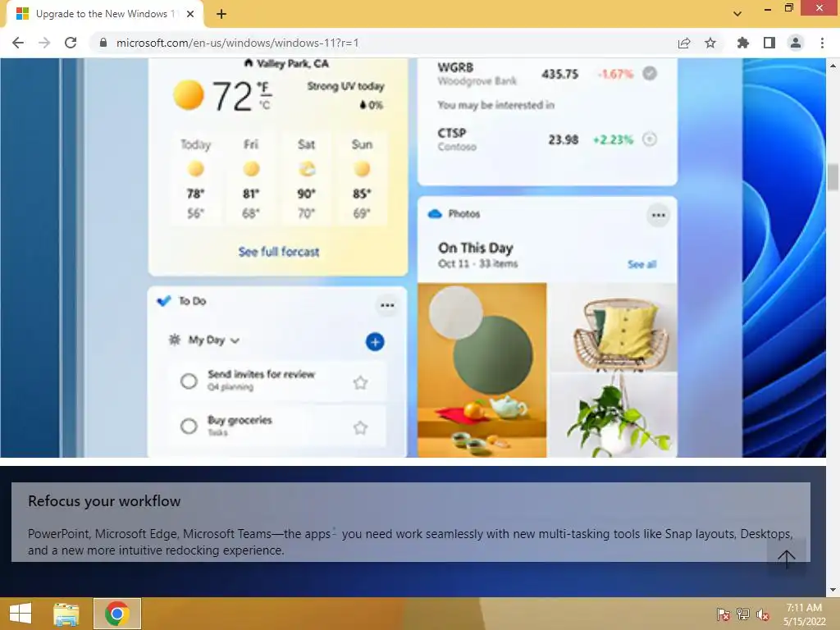This screenshot has width=840, height=630.
Task: Open the side panel icon
Action: click(769, 43)
